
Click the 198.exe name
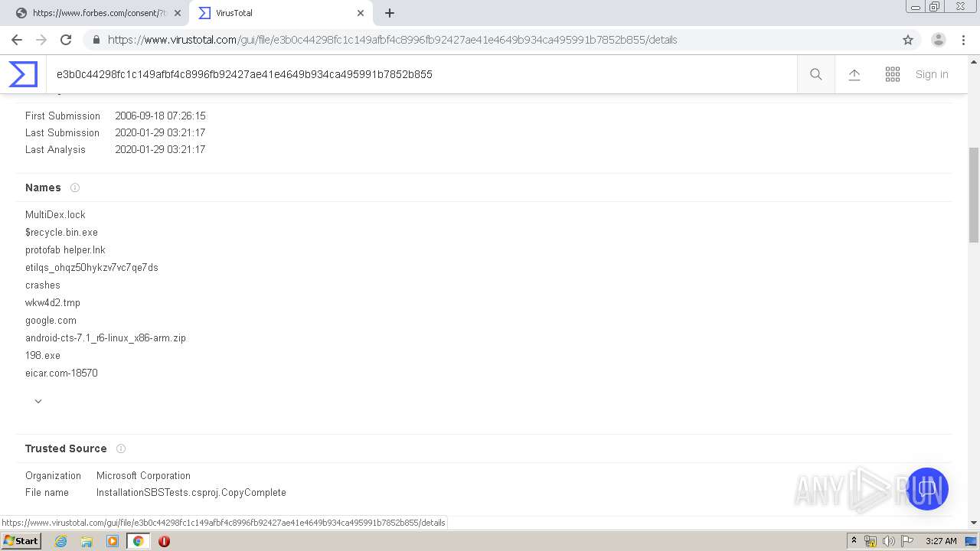tap(43, 356)
